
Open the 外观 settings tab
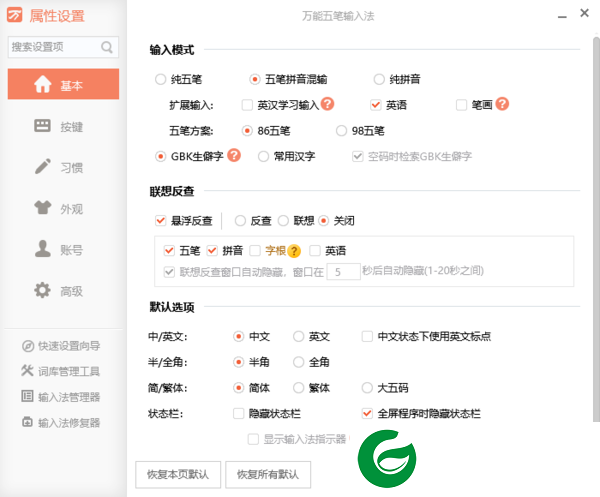(x=63, y=208)
